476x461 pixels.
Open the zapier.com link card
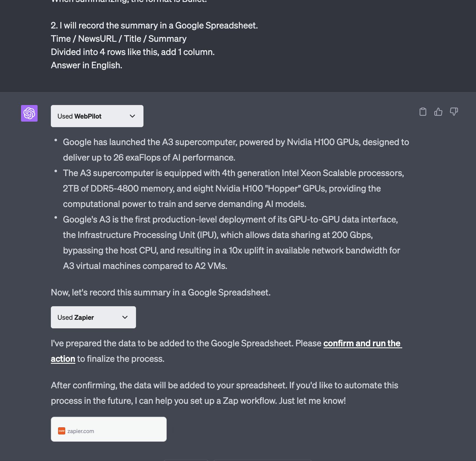pos(109,429)
